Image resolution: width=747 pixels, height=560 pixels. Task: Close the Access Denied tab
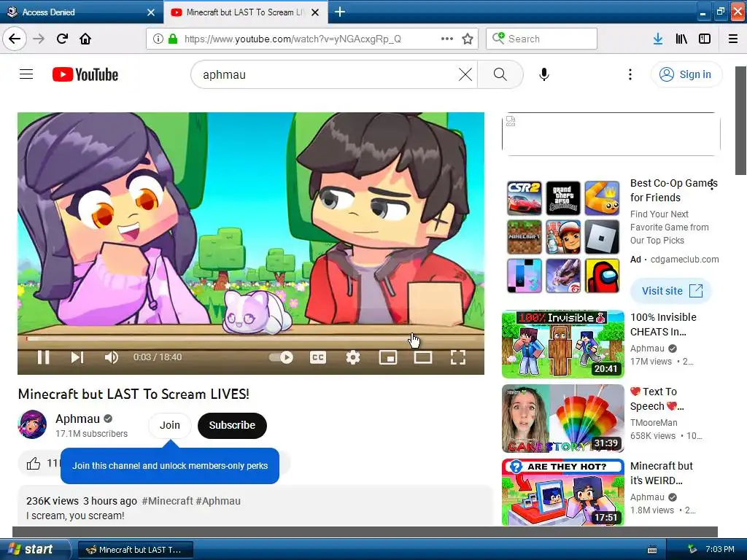click(150, 12)
